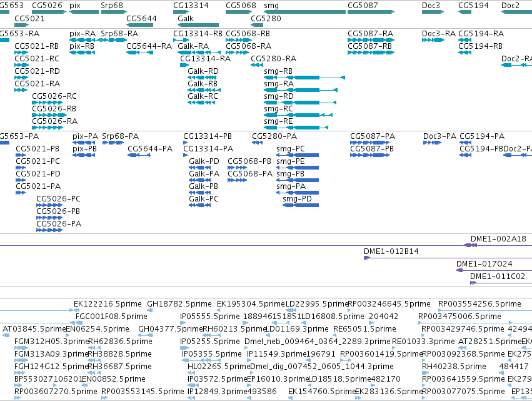Select the smg-PD protein label
Viewport: 532px width, 401px height.
297,199
